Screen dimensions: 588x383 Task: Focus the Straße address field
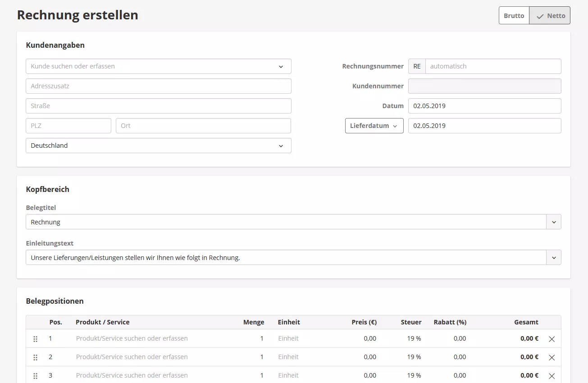click(x=158, y=106)
